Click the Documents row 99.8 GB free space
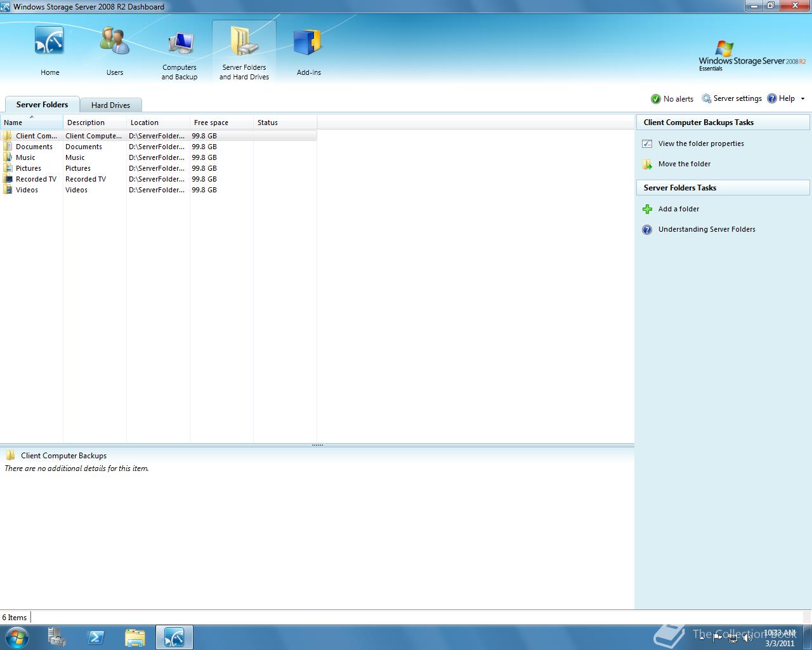The height and width of the screenshot is (650, 812). pos(204,147)
